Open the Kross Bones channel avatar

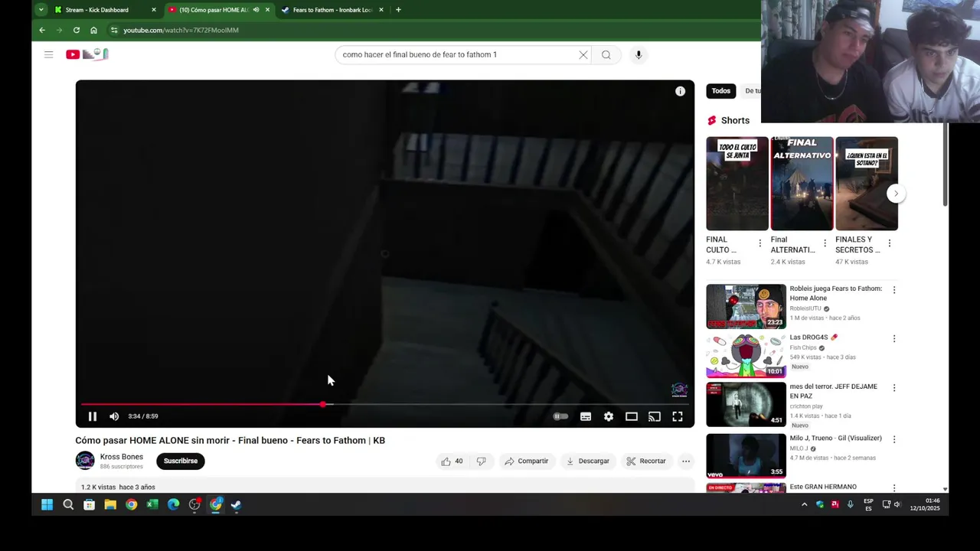pyautogui.click(x=85, y=461)
